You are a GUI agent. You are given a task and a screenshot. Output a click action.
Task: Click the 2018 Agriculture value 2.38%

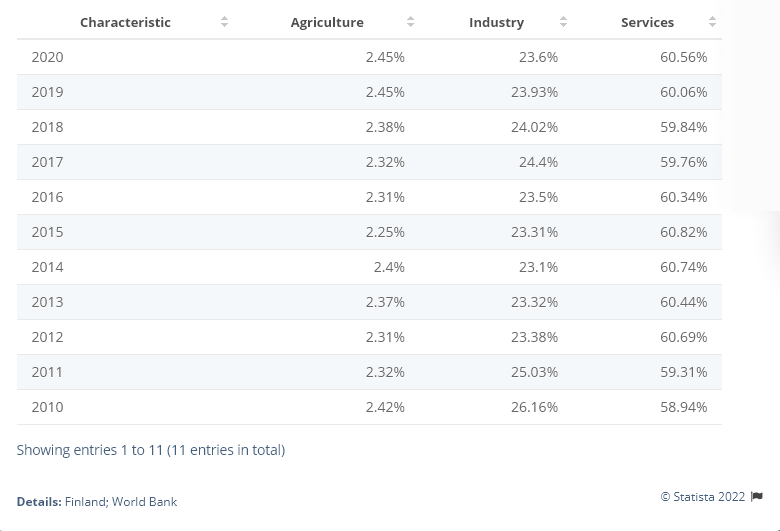pyautogui.click(x=385, y=127)
